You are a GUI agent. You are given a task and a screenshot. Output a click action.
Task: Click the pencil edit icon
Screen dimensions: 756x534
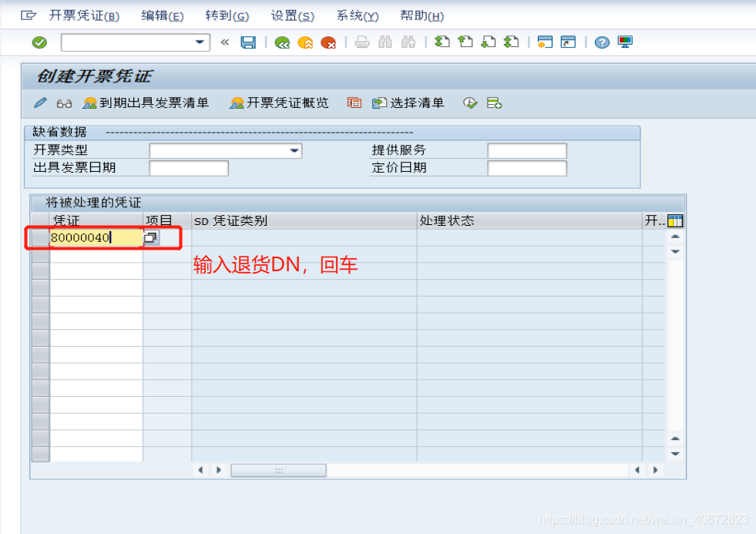40,102
